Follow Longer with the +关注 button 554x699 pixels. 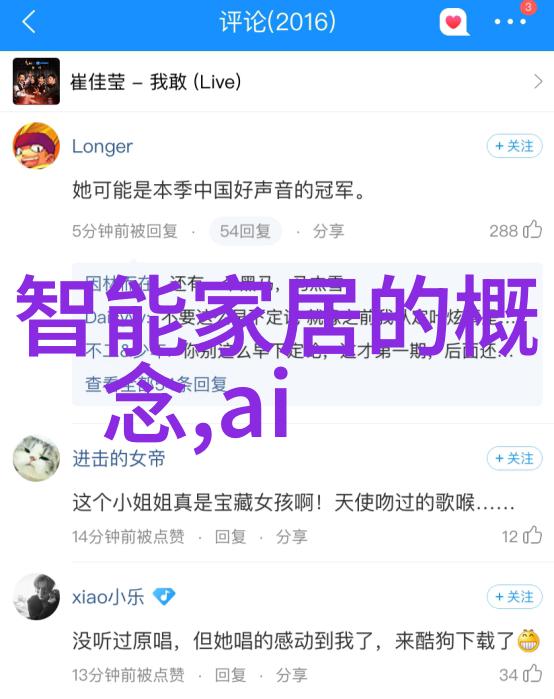pyautogui.click(x=514, y=146)
